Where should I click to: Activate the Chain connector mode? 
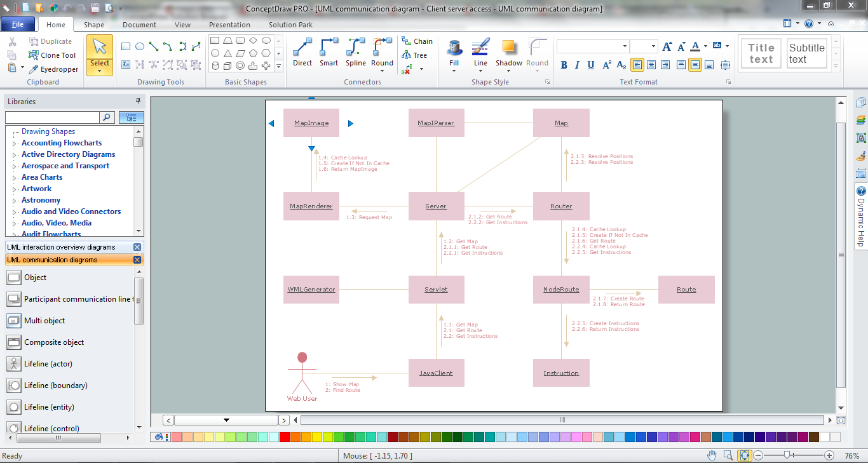tap(417, 41)
